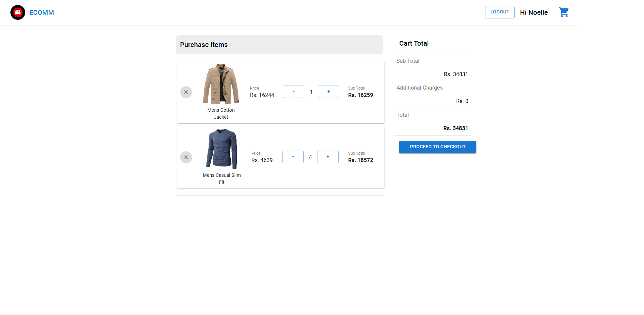Click the Hi Noelle greeting
The height and width of the screenshot is (315, 644).
(x=533, y=12)
